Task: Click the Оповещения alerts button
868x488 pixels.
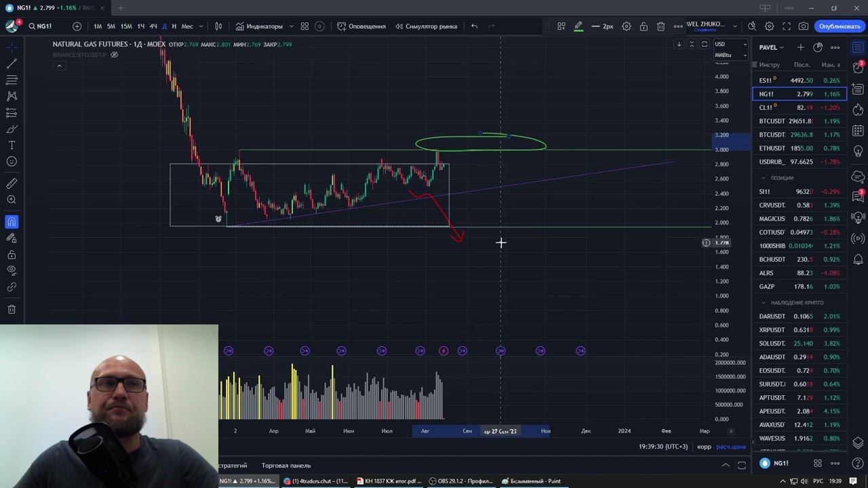Action: point(361,26)
